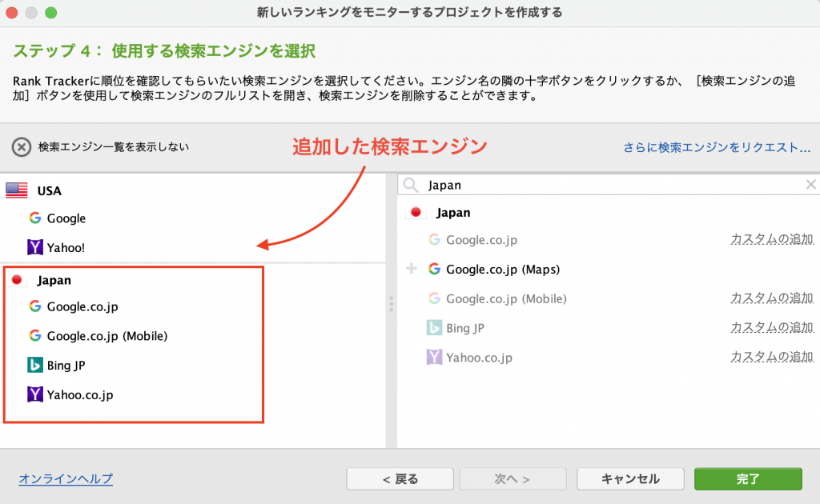Click the USA flag icon
The image size is (820, 504).
tap(17, 190)
